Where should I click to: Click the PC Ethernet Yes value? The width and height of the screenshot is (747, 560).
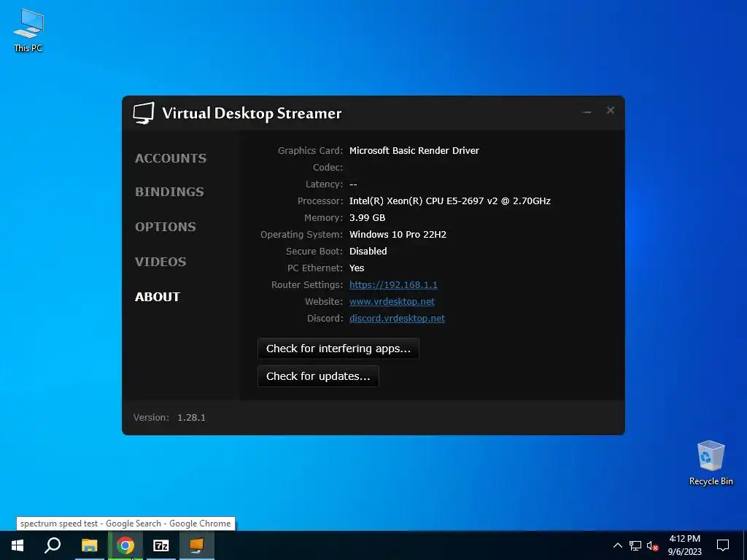tap(357, 268)
